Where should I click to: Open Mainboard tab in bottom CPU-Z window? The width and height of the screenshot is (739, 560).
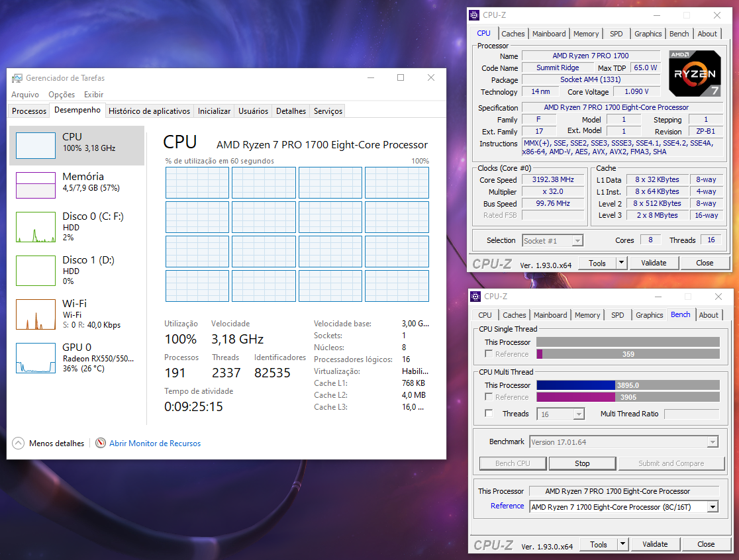tap(550, 315)
